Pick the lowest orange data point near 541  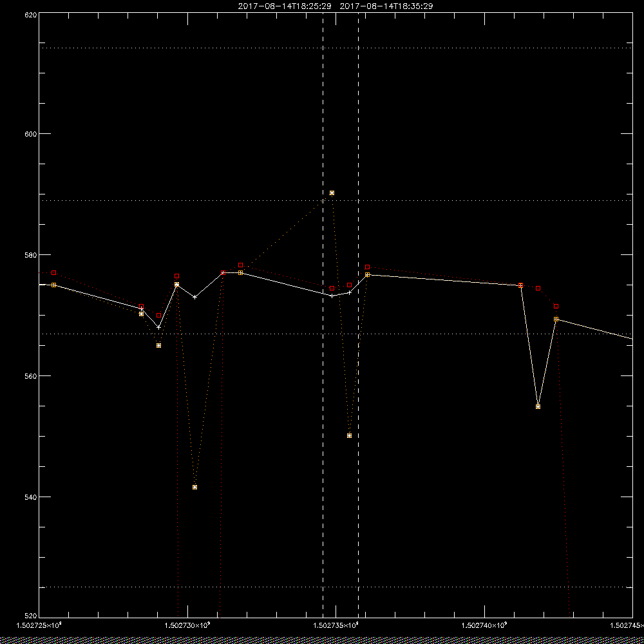194,487
